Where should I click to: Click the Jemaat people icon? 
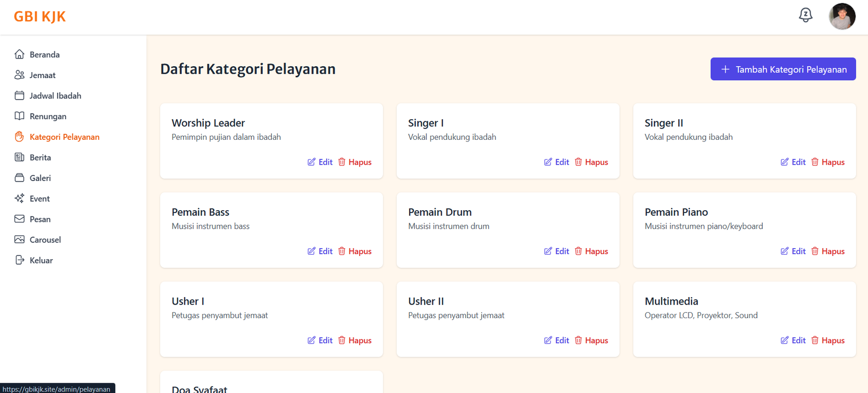20,75
